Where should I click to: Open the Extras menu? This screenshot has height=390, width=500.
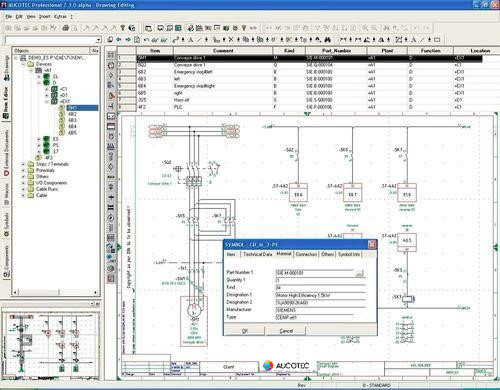60,16
